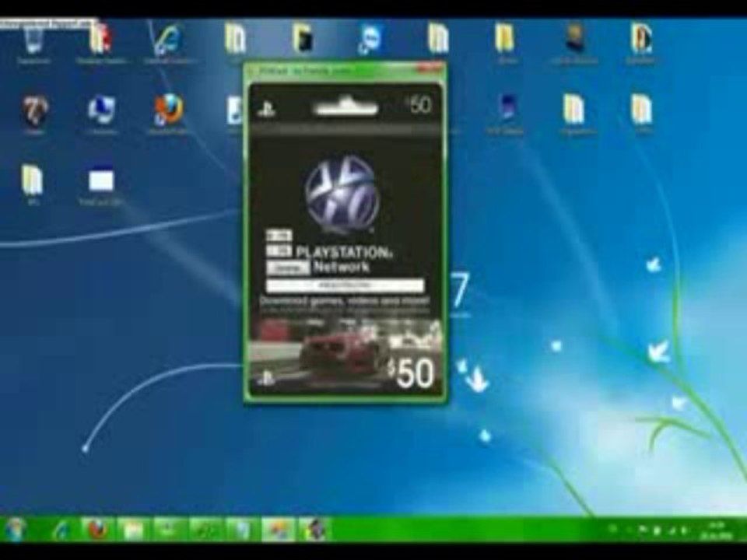Select the blue TeamViewer desktop icon
747x560 pixels.
click(370, 39)
